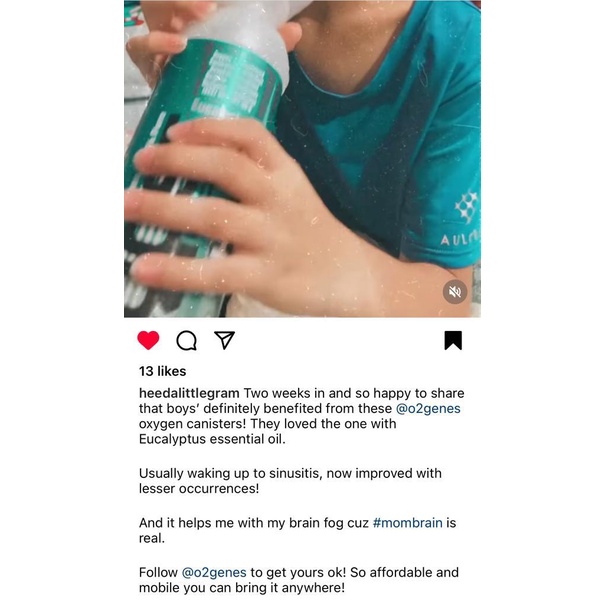605x605 pixels.
Task: Click the 'Eucalyptus essential oil' caption line
Action: pos(212,439)
